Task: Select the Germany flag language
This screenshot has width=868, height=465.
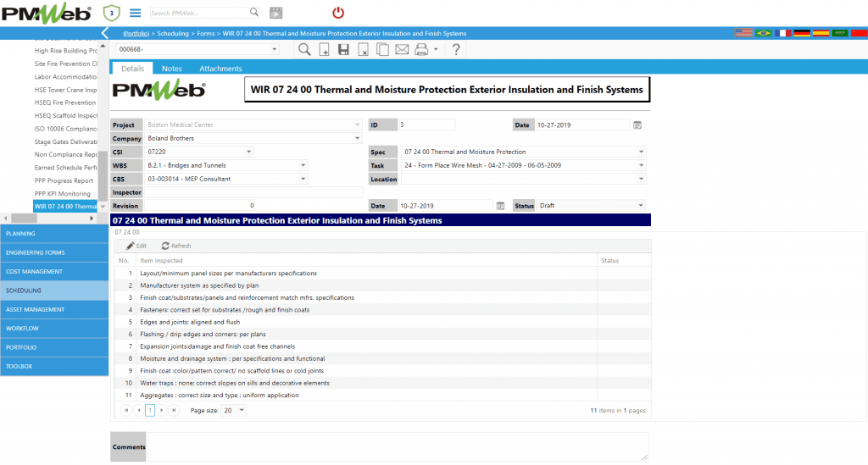Action: [802, 33]
